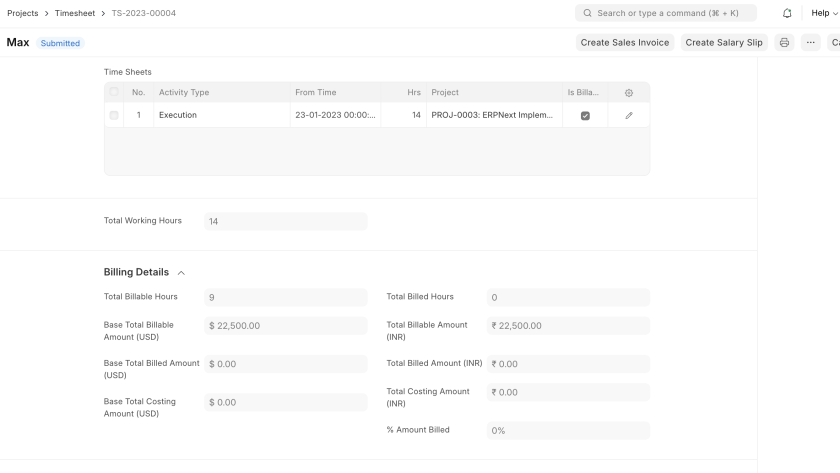The width and height of the screenshot is (840, 473).
Task: Open the three-dots more options menu
Action: coord(810,43)
